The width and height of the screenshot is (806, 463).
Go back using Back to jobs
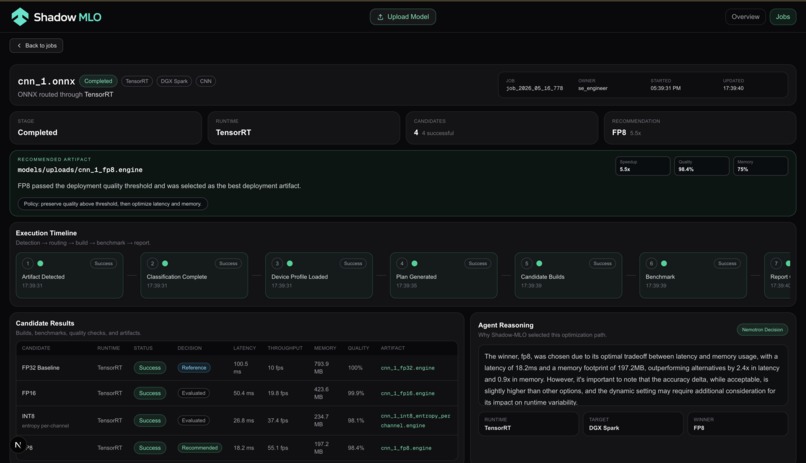point(36,46)
